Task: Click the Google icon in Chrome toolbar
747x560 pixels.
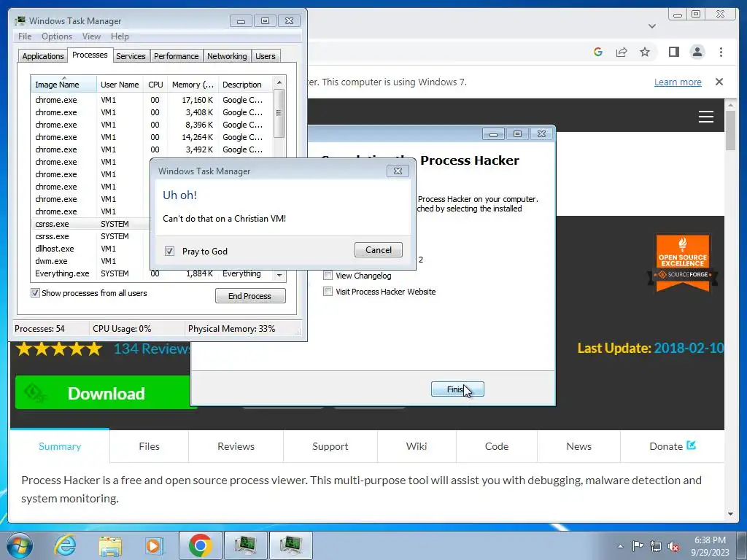Action: point(598,52)
